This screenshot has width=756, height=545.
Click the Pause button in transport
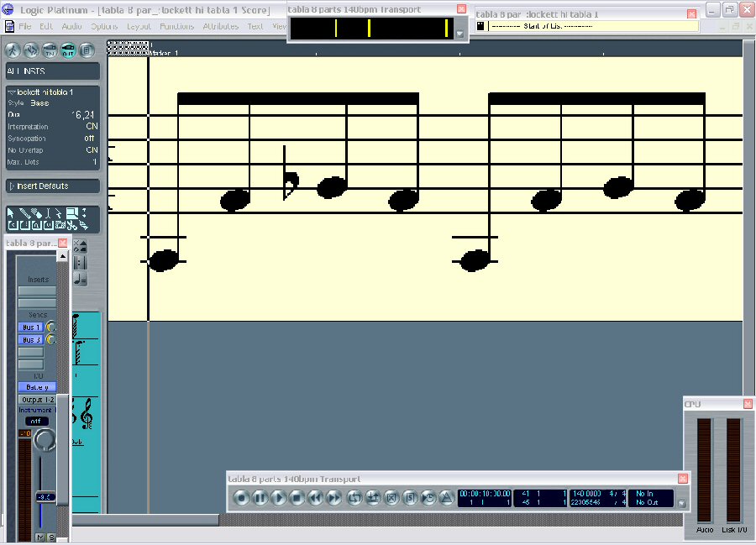(260, 498)
